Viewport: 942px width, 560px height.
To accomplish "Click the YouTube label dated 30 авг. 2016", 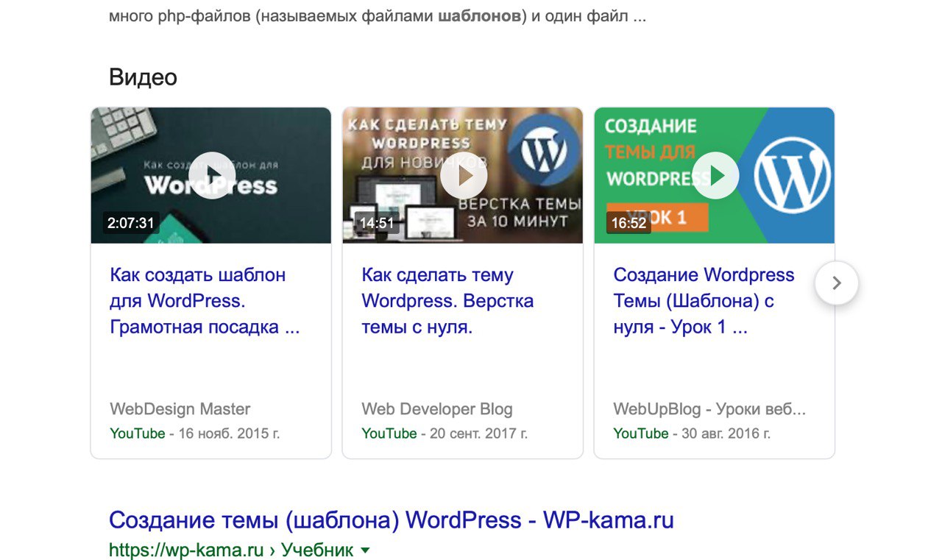I will (641, 433).
